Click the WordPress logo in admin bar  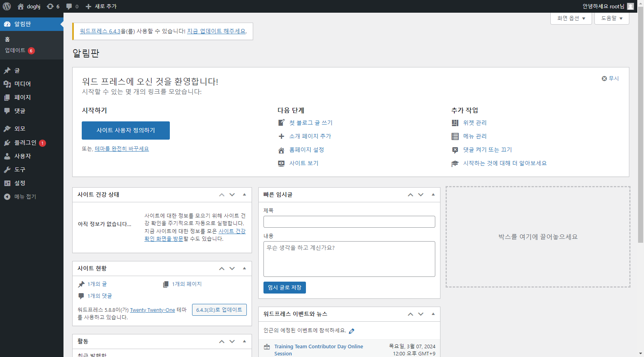(x=7, y=6)
